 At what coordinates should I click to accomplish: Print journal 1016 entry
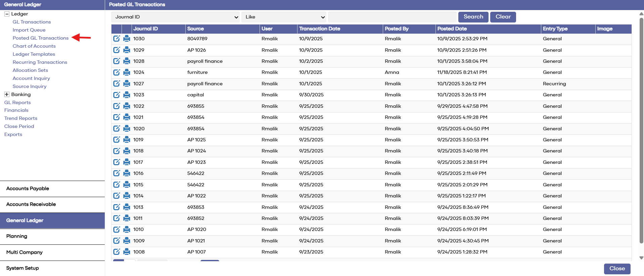(127, 173)
